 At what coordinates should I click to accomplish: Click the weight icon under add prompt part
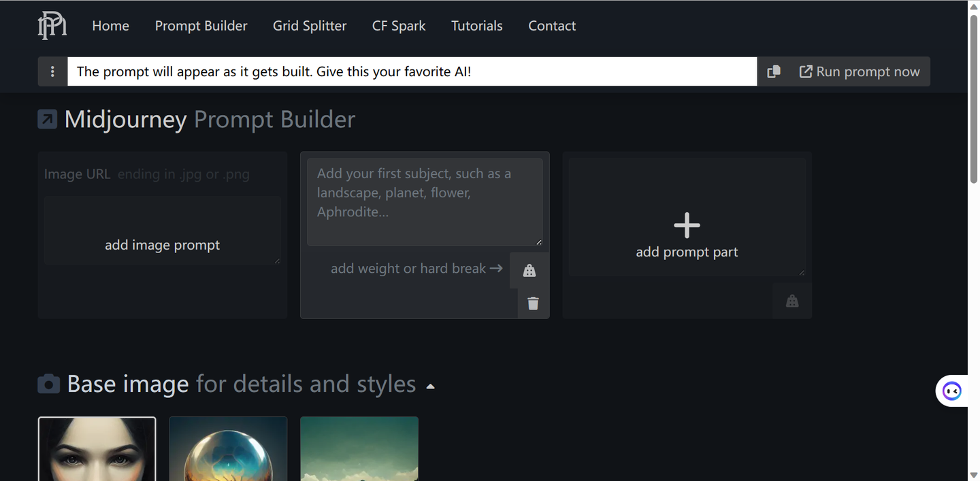(792, 301)
